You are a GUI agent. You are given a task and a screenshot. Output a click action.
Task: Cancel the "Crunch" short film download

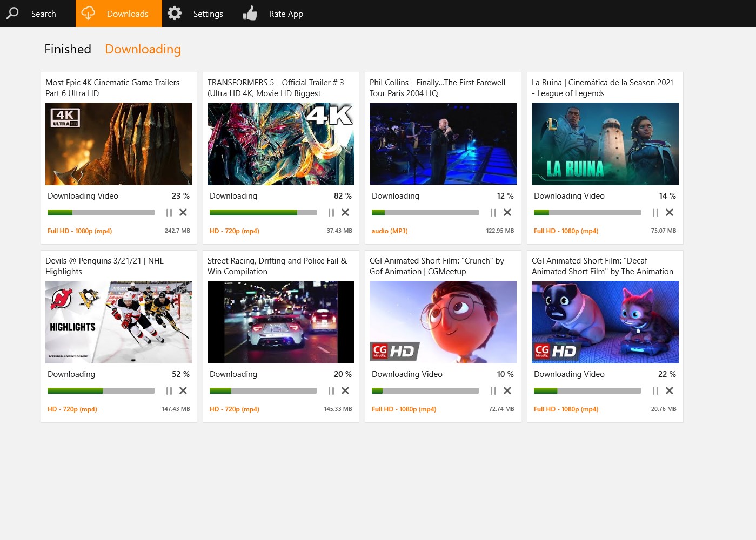pyautogui.click(x=507, y=390)
